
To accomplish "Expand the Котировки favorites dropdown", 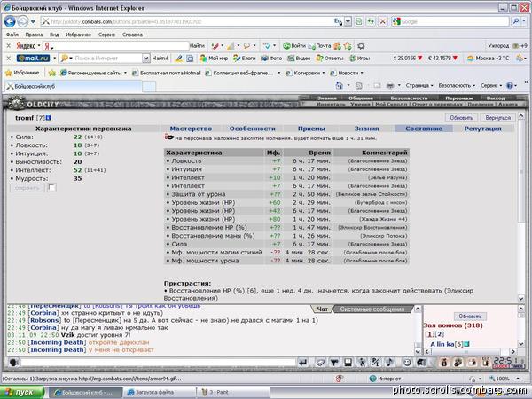I will [323, 73].
